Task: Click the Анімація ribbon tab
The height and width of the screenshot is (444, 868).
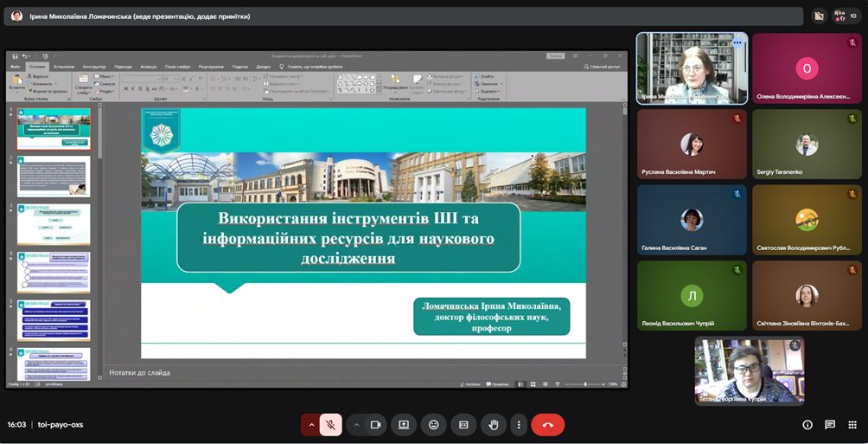Action: pos(149,66)
